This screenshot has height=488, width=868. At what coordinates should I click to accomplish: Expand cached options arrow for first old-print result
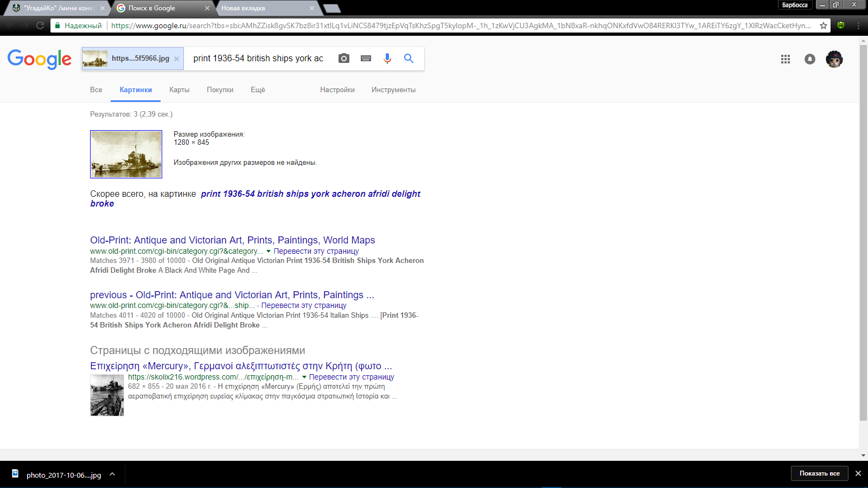point(268,252)
